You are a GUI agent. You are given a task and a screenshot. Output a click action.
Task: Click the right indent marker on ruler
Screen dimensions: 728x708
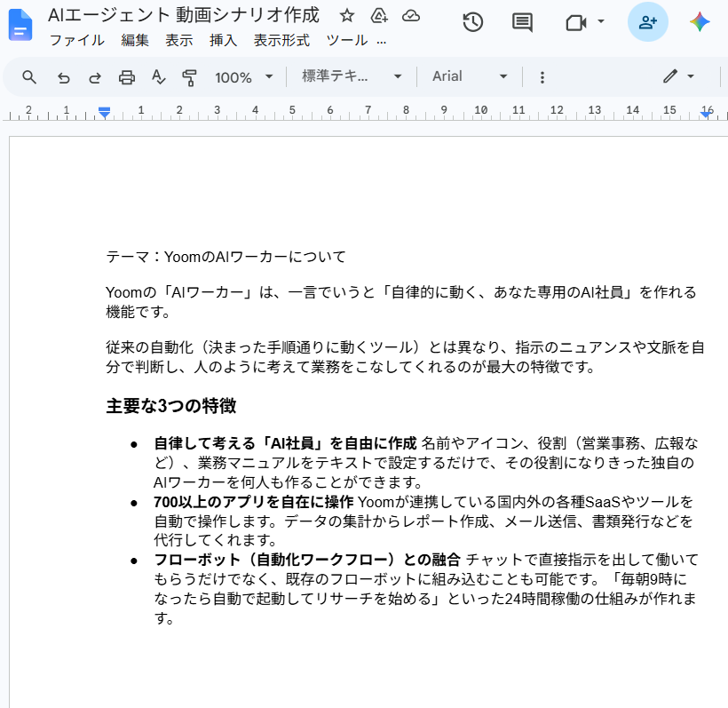point(706,113)
